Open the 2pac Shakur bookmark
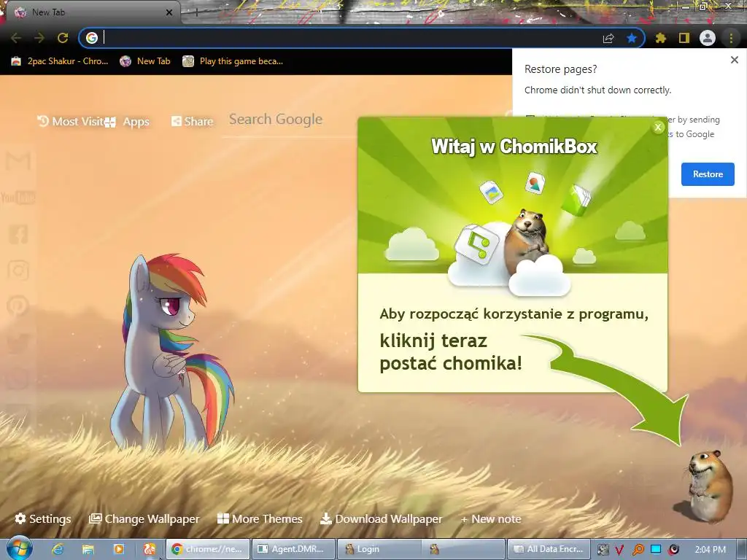The image size is (747, 560). coord(60,61)
